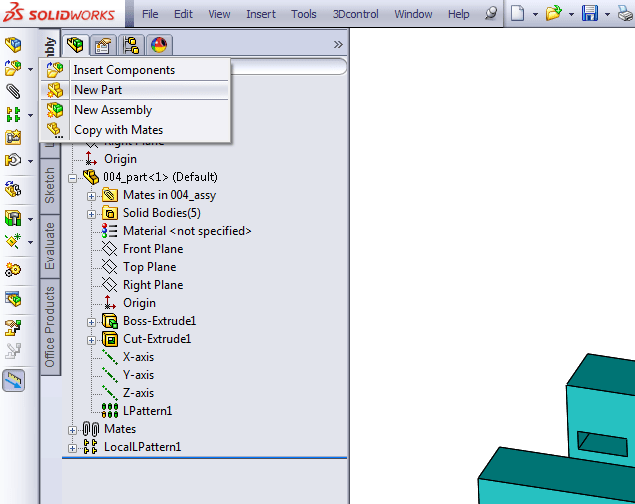Switch to FeatureManager design tree tab
This screenshot has height=504, width=635.
(x=75, y=45)
